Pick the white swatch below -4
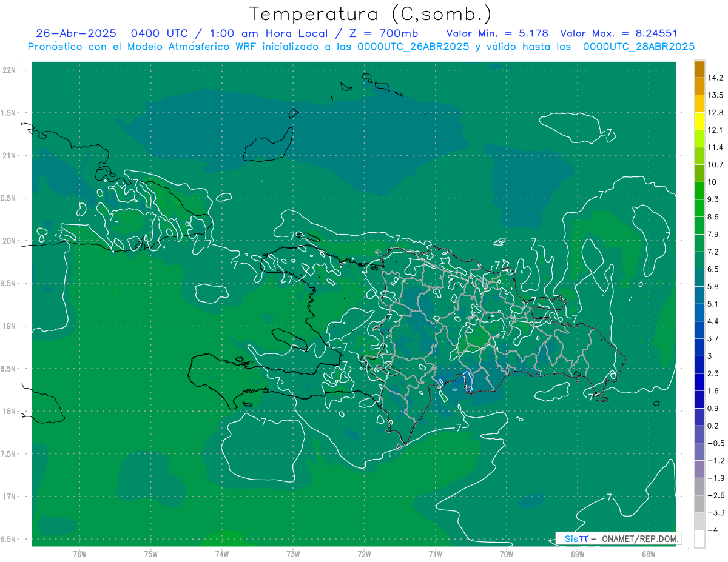The height and width of the screenshot is (562, 728). [699, 539]
